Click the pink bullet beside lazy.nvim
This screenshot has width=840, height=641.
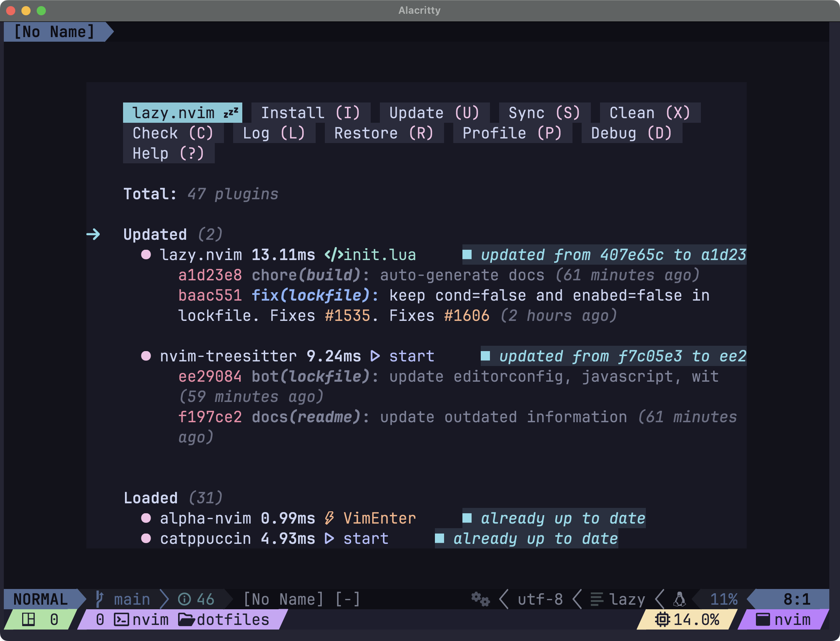pos(146,255)
